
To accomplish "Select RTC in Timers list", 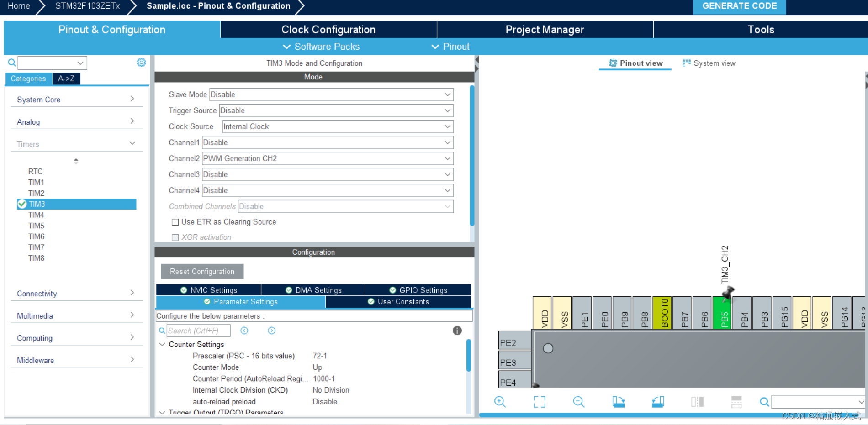I will pos(35,172).
